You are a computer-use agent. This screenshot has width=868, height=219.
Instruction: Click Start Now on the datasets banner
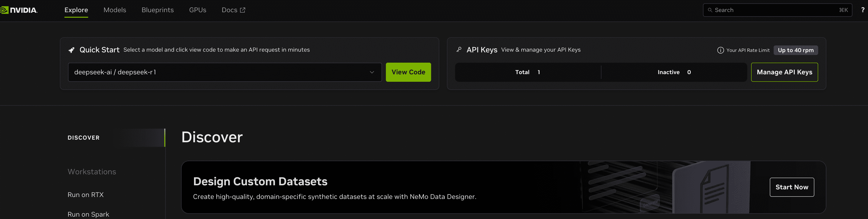(792, 187)
